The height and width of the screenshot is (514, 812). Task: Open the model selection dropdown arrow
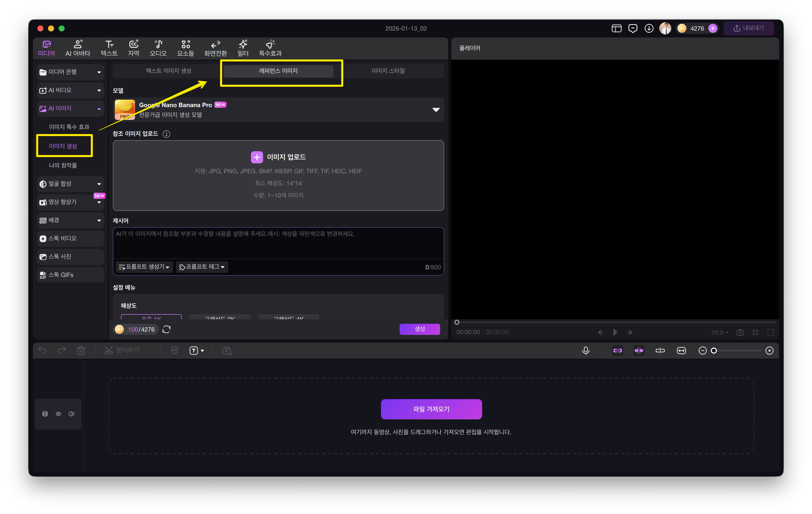(436, 110)
